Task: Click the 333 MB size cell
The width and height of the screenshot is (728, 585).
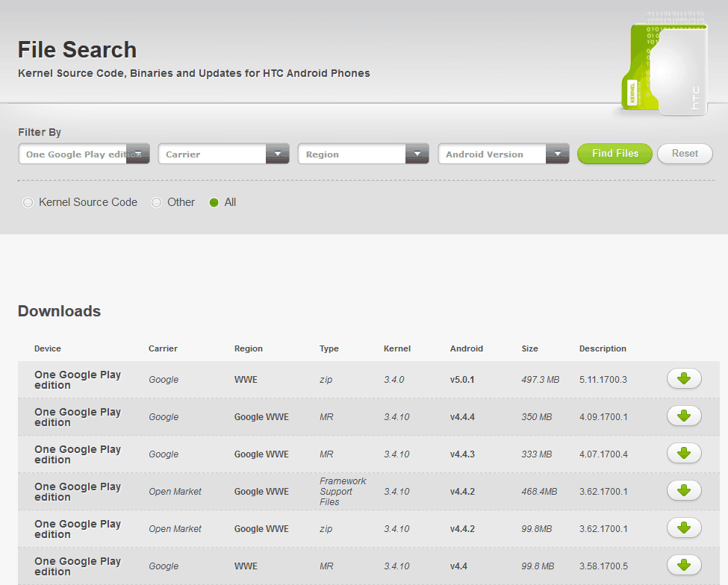Action: (x=536, y=454)
